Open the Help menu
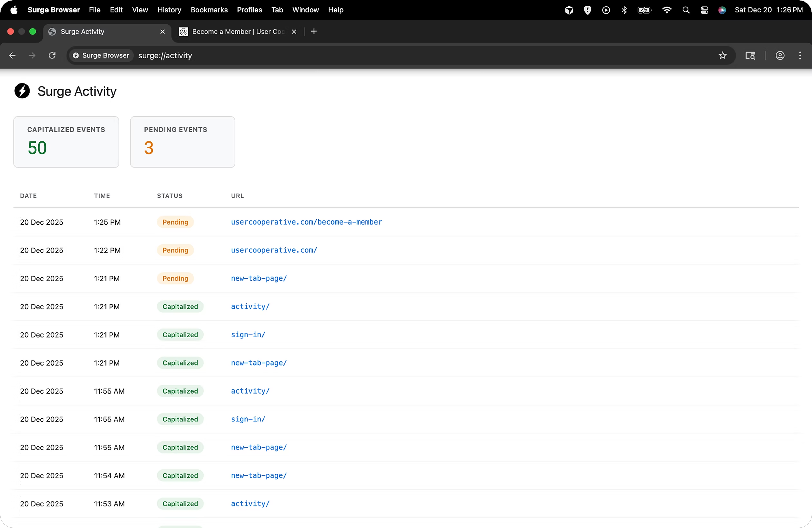This screenshot has height=528, width=812. (336, 10)
